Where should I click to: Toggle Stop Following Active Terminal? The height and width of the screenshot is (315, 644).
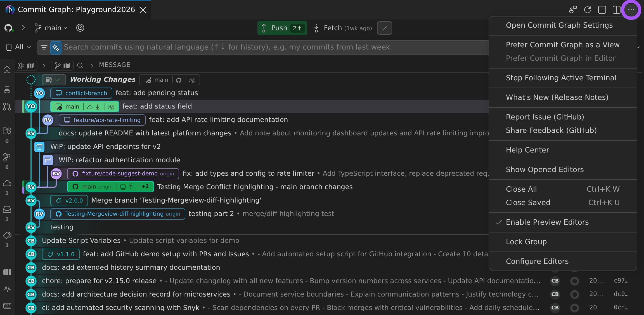[563, 78]
